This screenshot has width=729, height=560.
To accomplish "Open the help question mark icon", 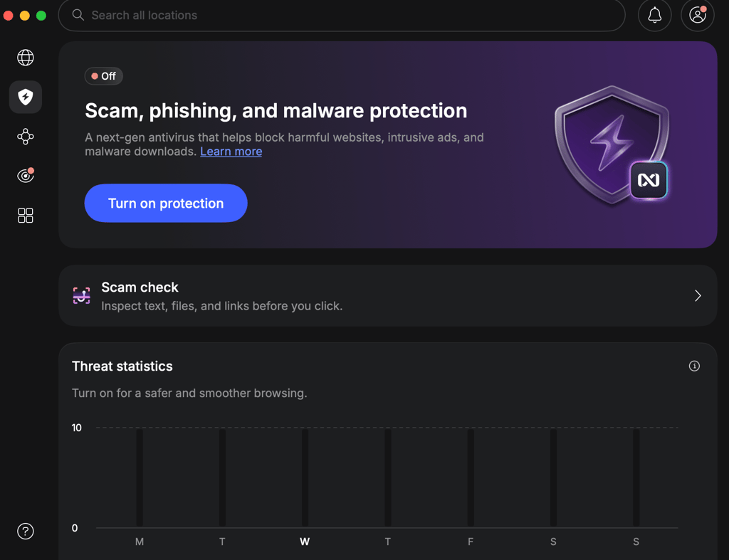I will click(x=26, y=532).
